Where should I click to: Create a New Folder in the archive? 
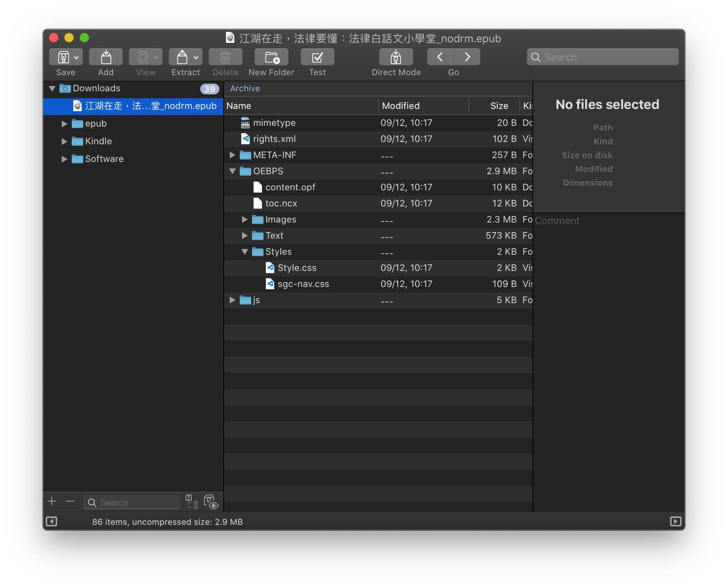[x=271, y=57]
